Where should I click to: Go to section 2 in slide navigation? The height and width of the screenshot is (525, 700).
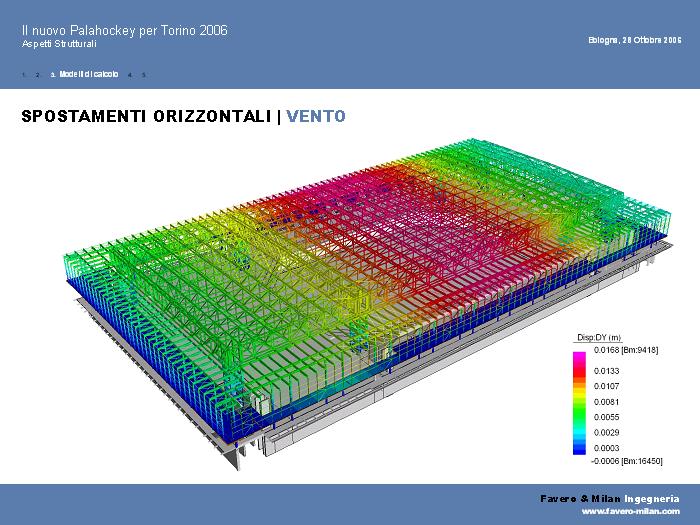pyautogui.click(x=37, y=75)
